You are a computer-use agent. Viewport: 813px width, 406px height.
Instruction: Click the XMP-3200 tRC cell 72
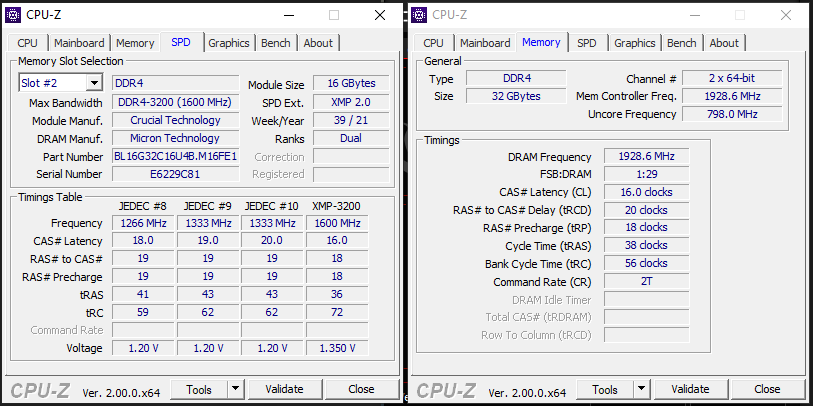coord(337,312)
